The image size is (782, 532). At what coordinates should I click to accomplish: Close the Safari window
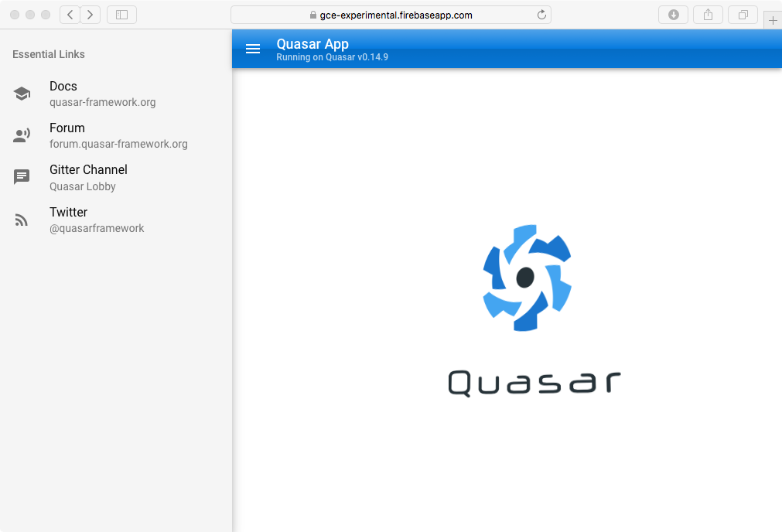pos(15,15)
